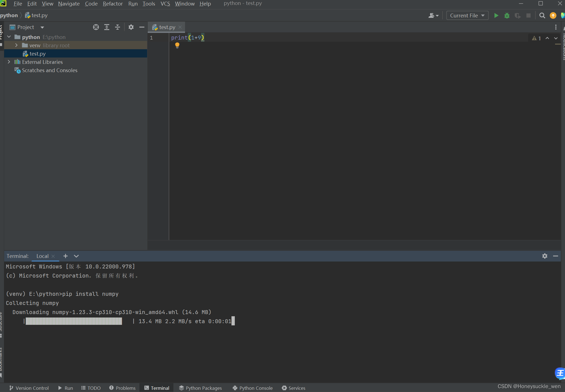Open Project panel options gear icon
565x392 pixels.
coord(131,27)
